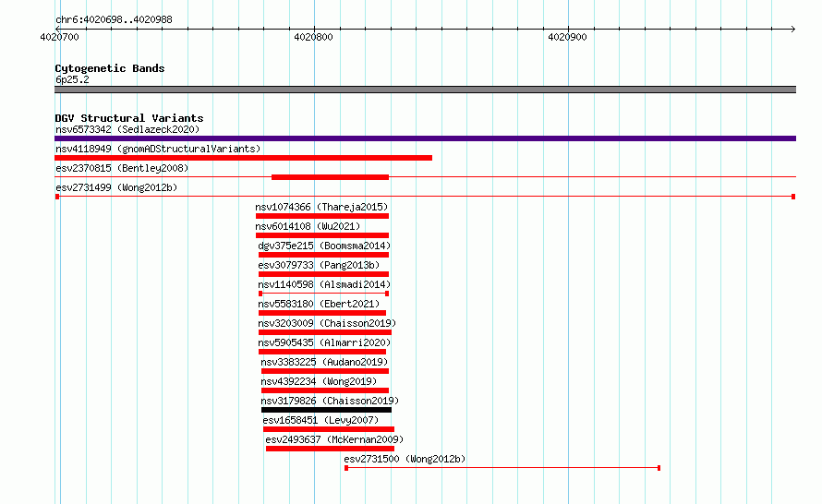Screen dimensions: 822x504
Task: Click the esv2731500 (Wong2012b) thin red line
Action: (x=502, y=468)
